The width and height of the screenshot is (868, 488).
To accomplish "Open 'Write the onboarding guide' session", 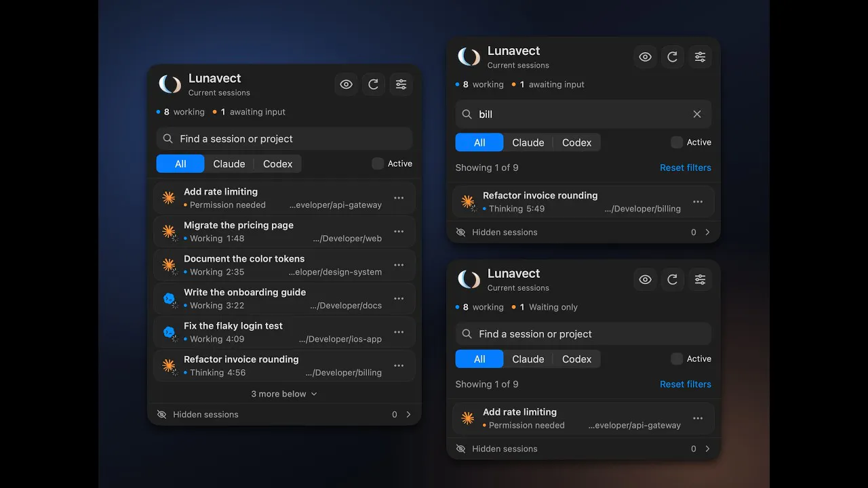I will click(x=284, y=298).
